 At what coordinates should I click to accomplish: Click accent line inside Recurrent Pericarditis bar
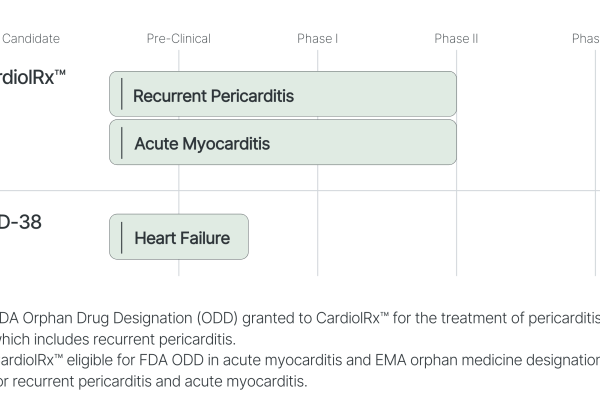pos(122,94)
